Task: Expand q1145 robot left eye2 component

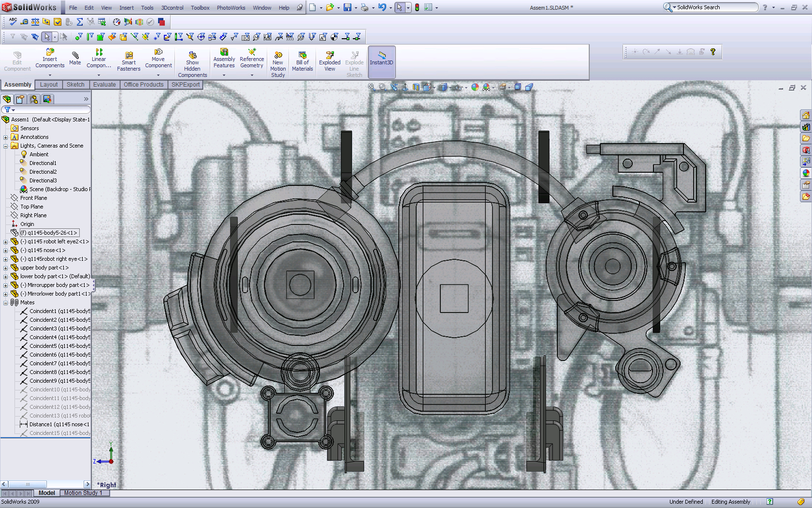Action: [6, 241]
